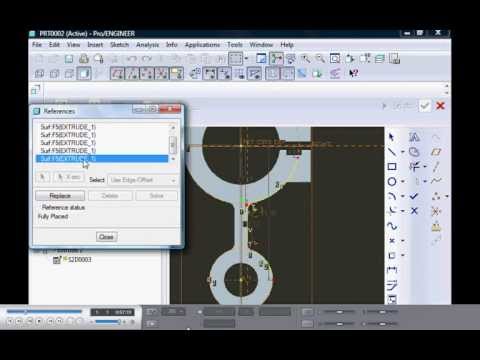Switch to Wireframe display mode

pos(40,73)
